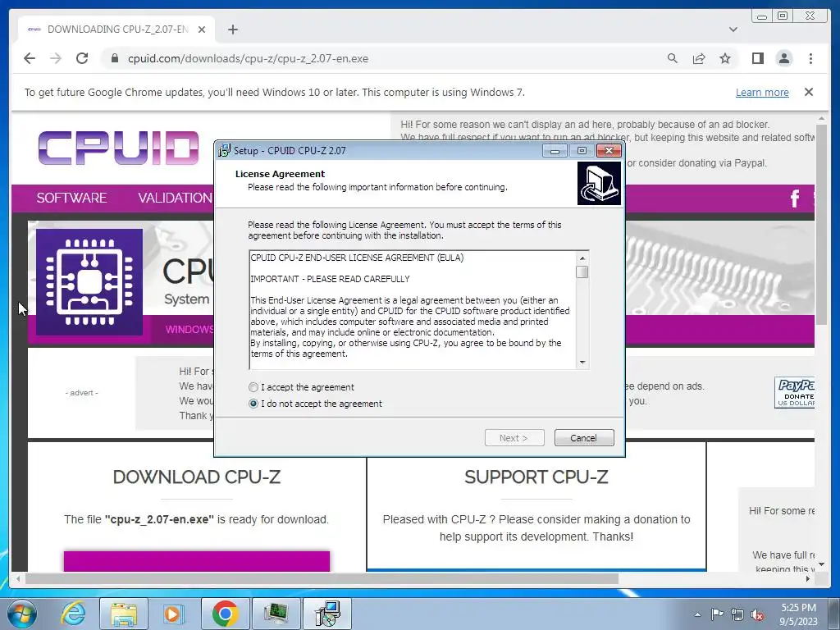Expand the tab search chevron
This screenshot has width=840, height=630.
coord(733,30)
